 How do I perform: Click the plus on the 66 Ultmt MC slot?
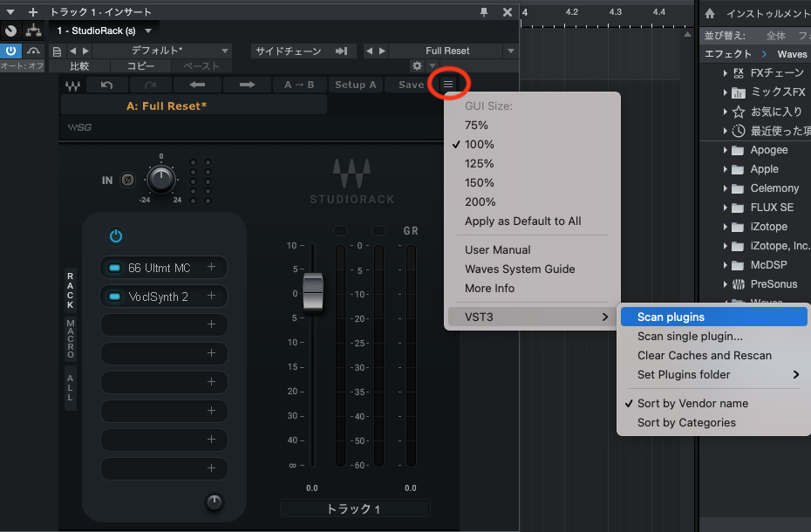tap(212, 267)
